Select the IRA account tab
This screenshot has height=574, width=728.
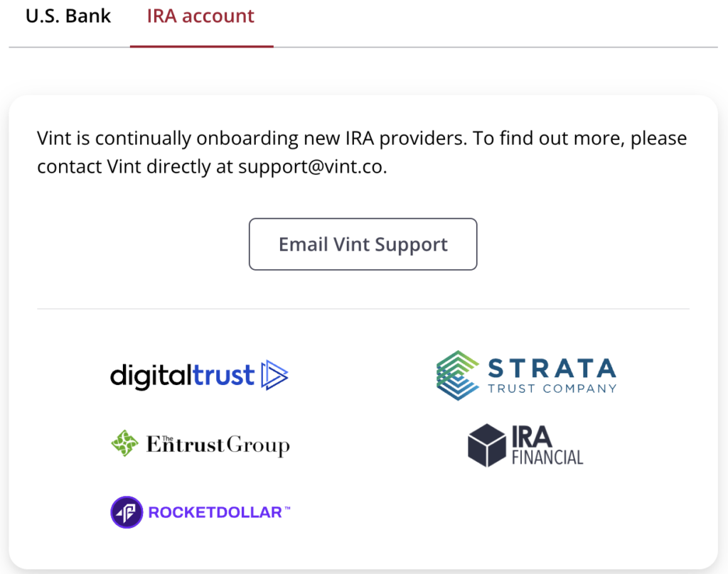coord(200,16)
